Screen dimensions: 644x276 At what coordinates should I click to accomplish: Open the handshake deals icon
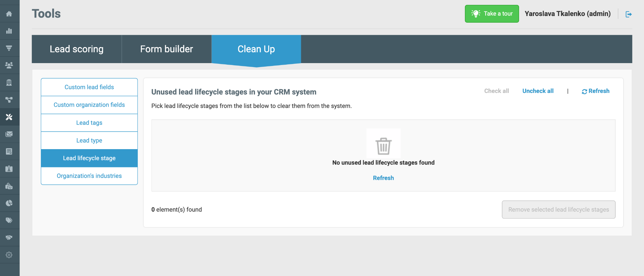tap(9, 237)
